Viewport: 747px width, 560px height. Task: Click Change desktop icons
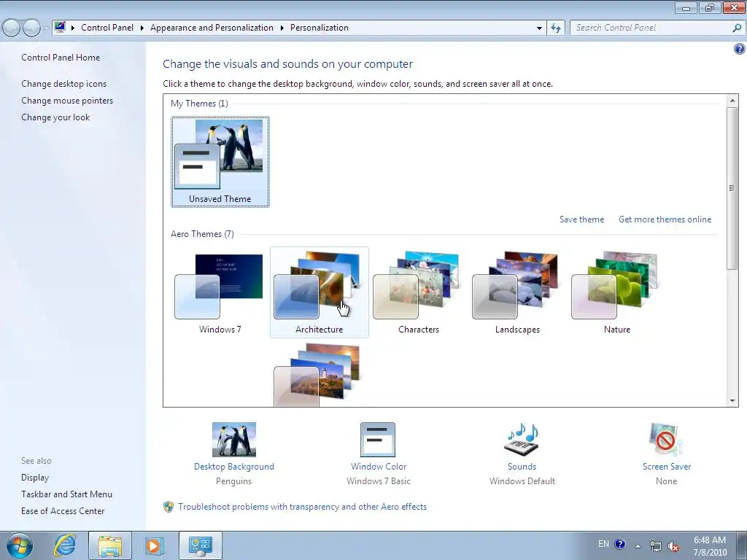[64, 84]
